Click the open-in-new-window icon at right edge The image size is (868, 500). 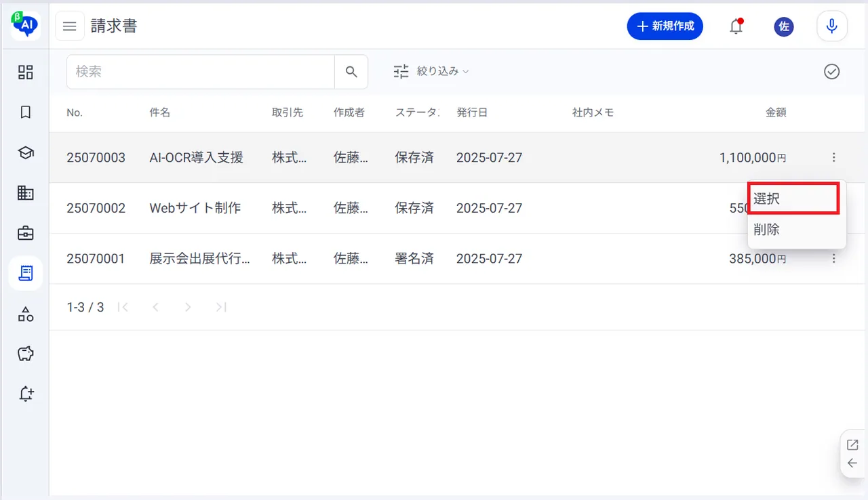pyautogui.click(x=852, y=445)
